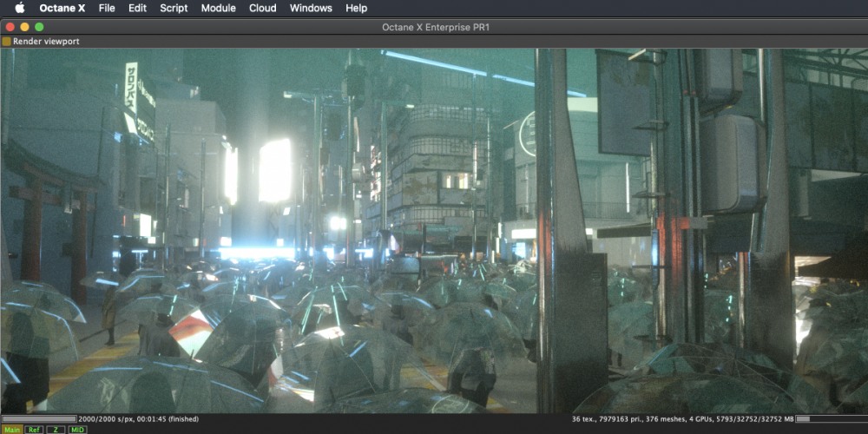Click the Render viewport panel title
This screenshot has height=434, width=868.
tap(46, 41)
